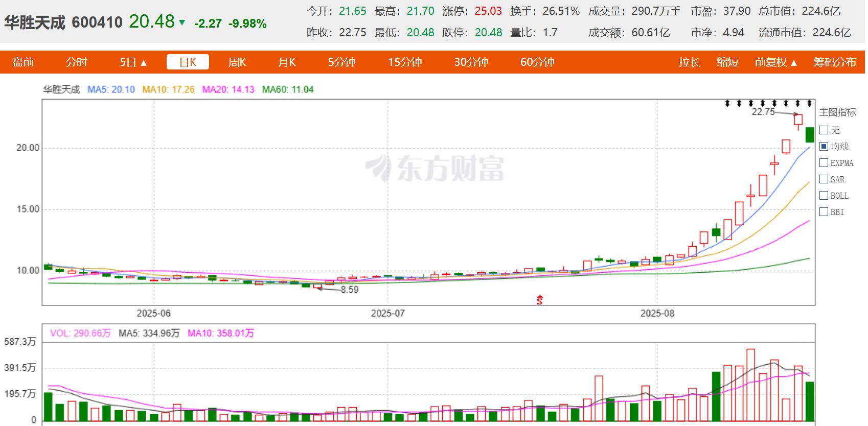This screenshot has width=868, height=426.
Task: Click the MA5: 20.10 legend label
Action: 111,89
